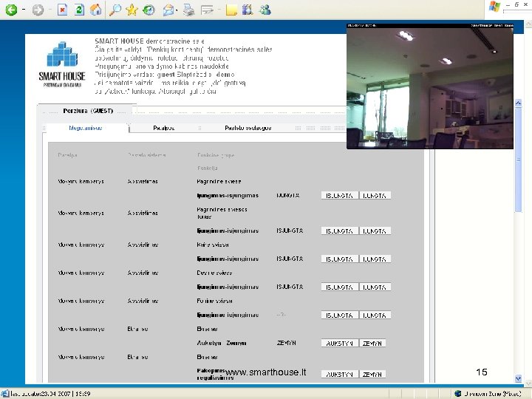Click the Edit page toolbar icon

click(207, 10)
